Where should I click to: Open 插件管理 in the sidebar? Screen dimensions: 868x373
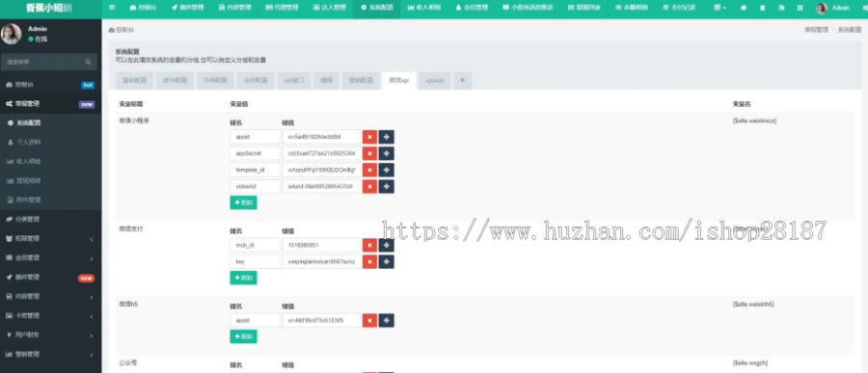tap(50, 278)
